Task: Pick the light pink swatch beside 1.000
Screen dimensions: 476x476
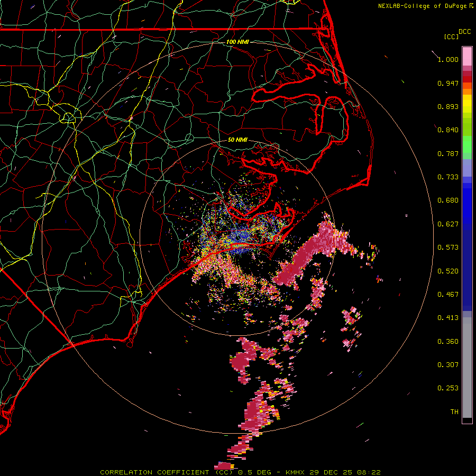Action: coord(467,57)
